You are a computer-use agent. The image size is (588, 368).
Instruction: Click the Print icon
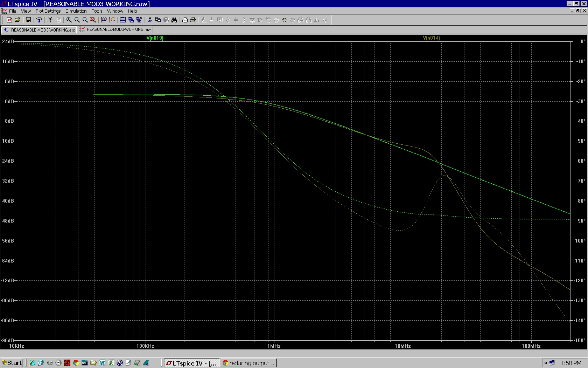coord(193,20)
